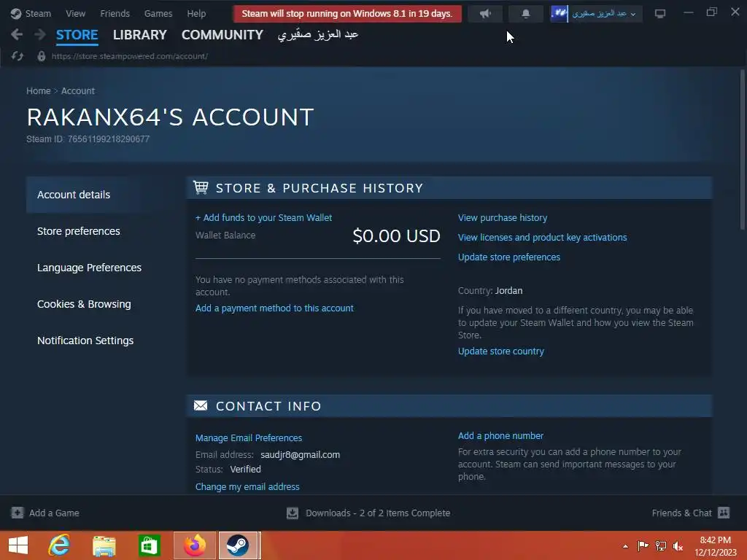Reload the page with the refresh icon
This screenshot has height=560, width=747.
(x=18, y=56)
